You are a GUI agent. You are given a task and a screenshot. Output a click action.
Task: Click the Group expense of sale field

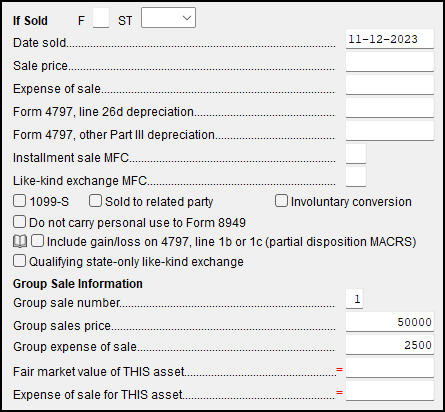point(390,345)
